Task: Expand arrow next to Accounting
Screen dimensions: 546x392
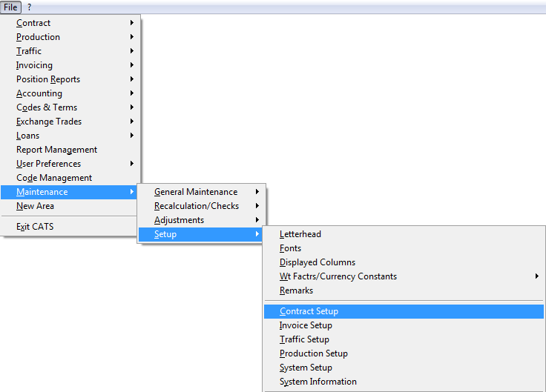Action: point(132,93)
